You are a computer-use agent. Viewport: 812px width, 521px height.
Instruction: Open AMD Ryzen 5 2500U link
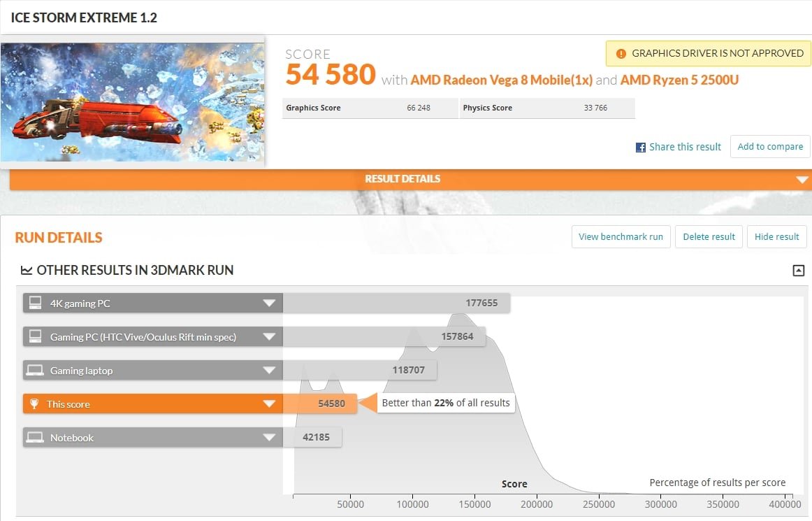(679, 80)
